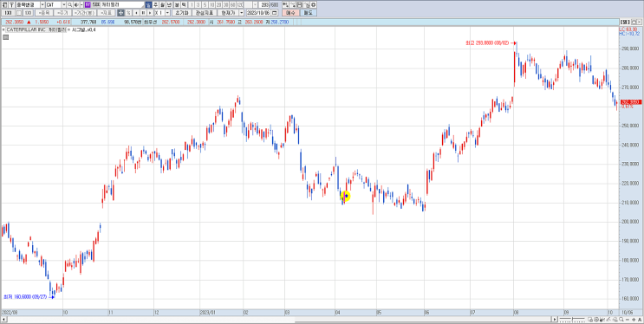644x324 pixels.
Task: Click the letter A icon at bottom right
Action: pos(640,320)
